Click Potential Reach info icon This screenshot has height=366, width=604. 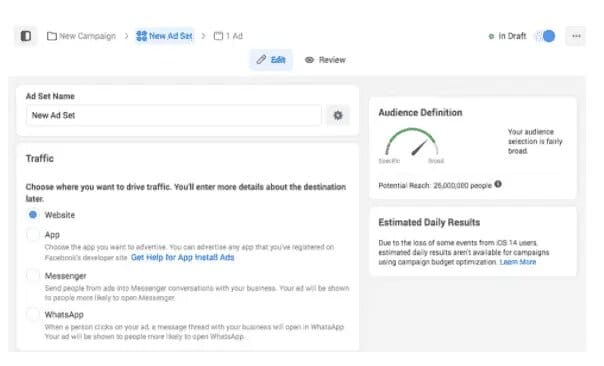click(x=498, y=184)
